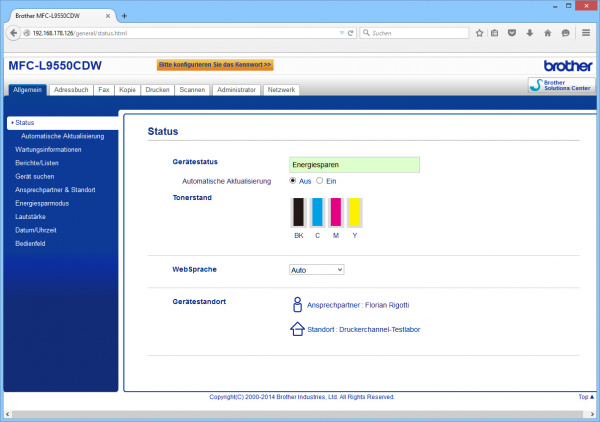Image resolution: width=600 pixels, height=422 pixels.
Task: Open the Firefox hamburger menu
Action: [x=586, y=33]
